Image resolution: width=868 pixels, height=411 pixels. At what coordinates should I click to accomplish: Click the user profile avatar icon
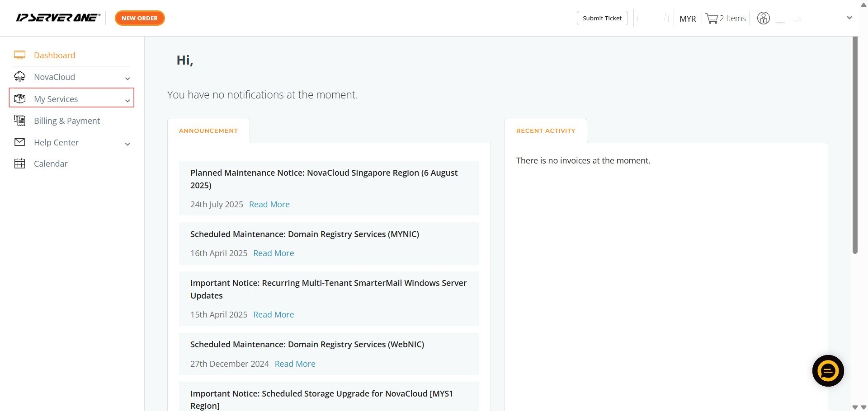coord(763,18)
